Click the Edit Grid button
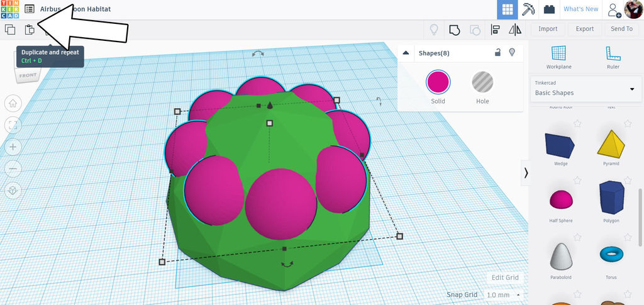The width and height of the screenshot is (644, 305). pyautogui.click(x=505, y=277)
